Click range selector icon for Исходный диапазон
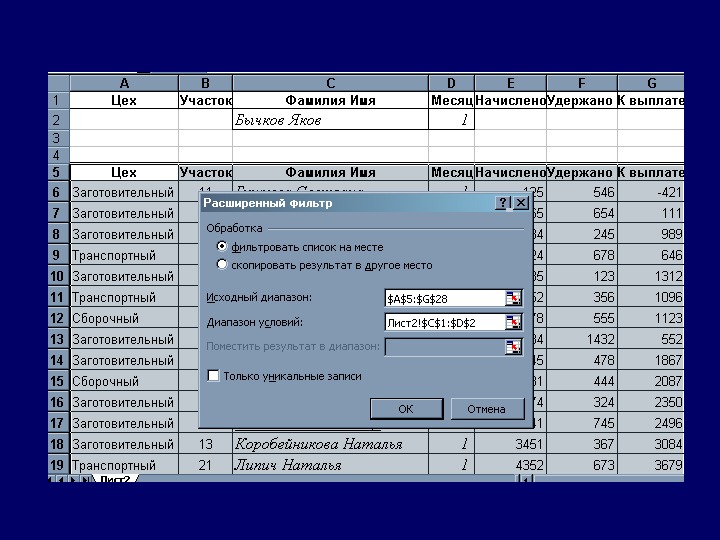The image size is (720, 540). click(513, 298)
